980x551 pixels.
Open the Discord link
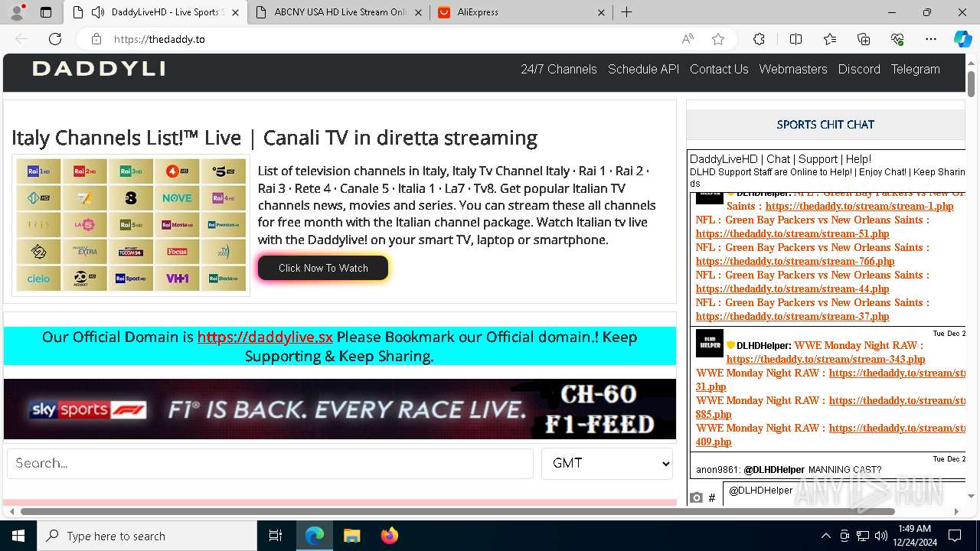859,69
